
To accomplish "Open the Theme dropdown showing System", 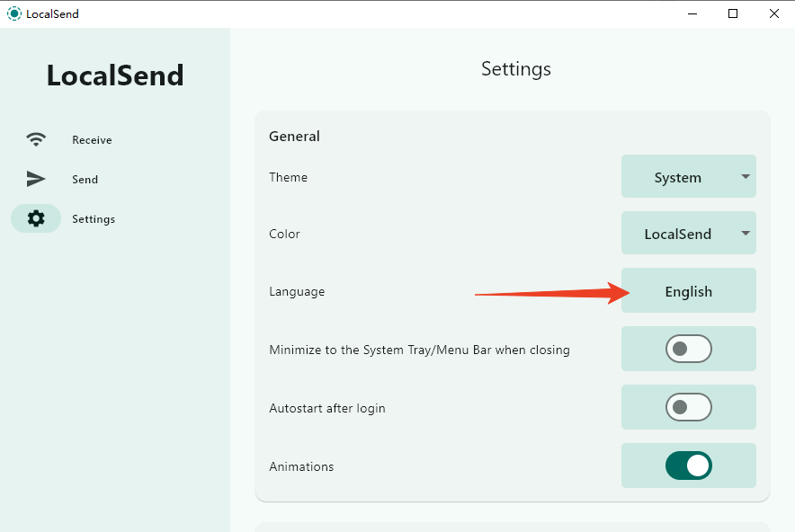I will [x=678, y=177].
